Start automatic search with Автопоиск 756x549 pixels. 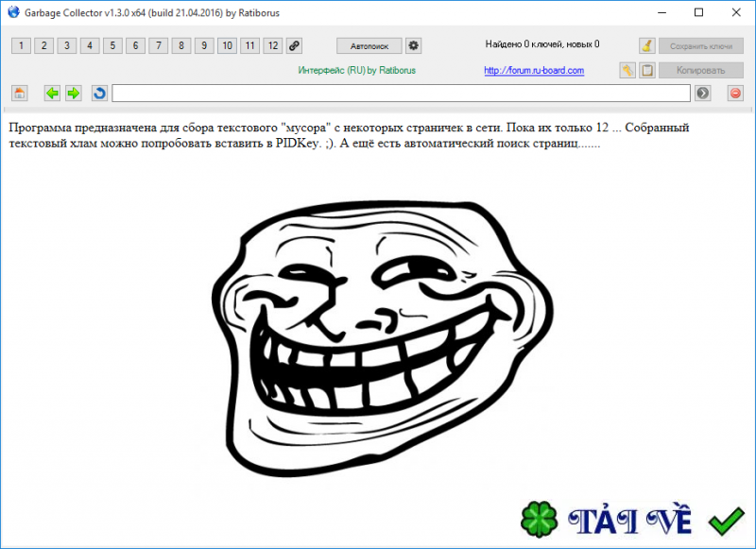click(x=368, y=45)
